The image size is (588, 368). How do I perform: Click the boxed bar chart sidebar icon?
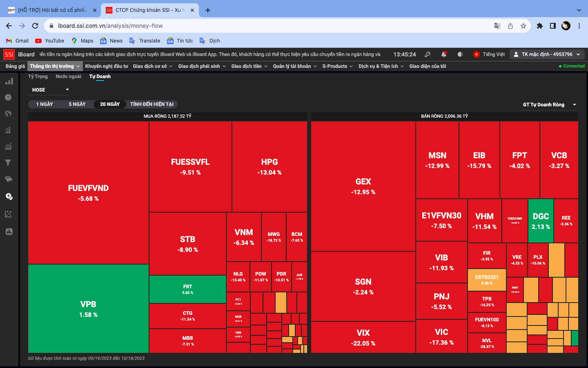9,231
